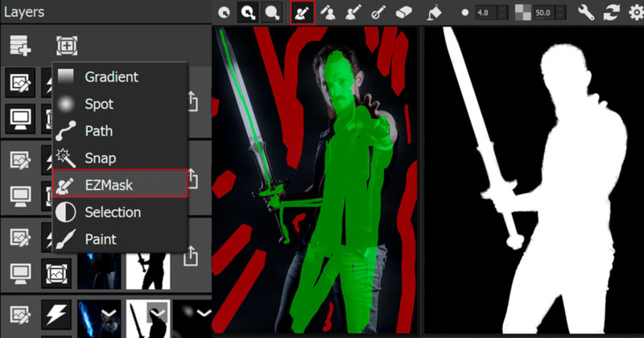Screen dimensions: 644x338
Task: Expand chevron on bottom layer's rightmost dark thumbnail
Action: pos(204,313)
